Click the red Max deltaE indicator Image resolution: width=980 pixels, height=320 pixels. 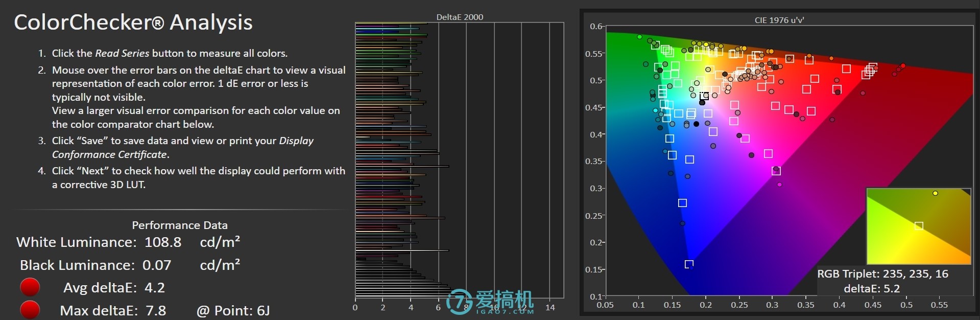(x=30, y=310)
